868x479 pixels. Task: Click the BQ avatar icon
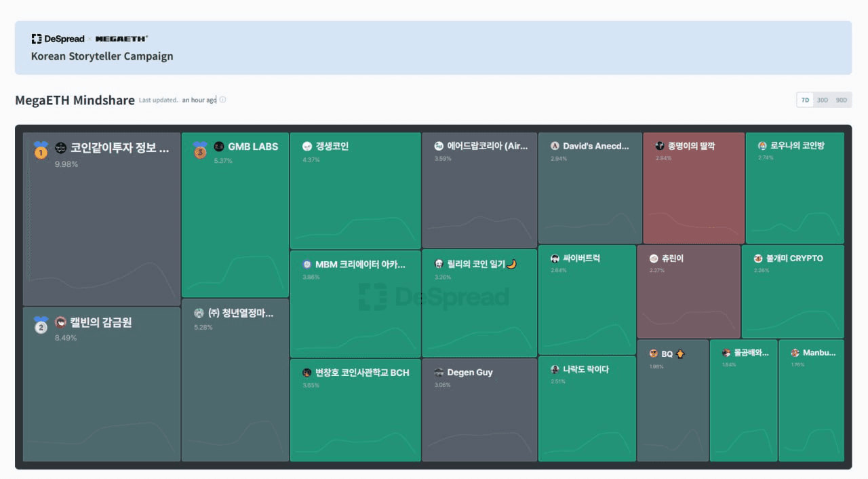click(x=654, y=353)
